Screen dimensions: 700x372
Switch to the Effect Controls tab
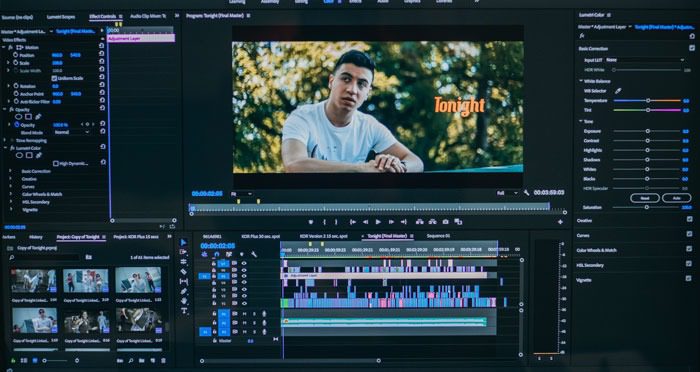[103, 17]
